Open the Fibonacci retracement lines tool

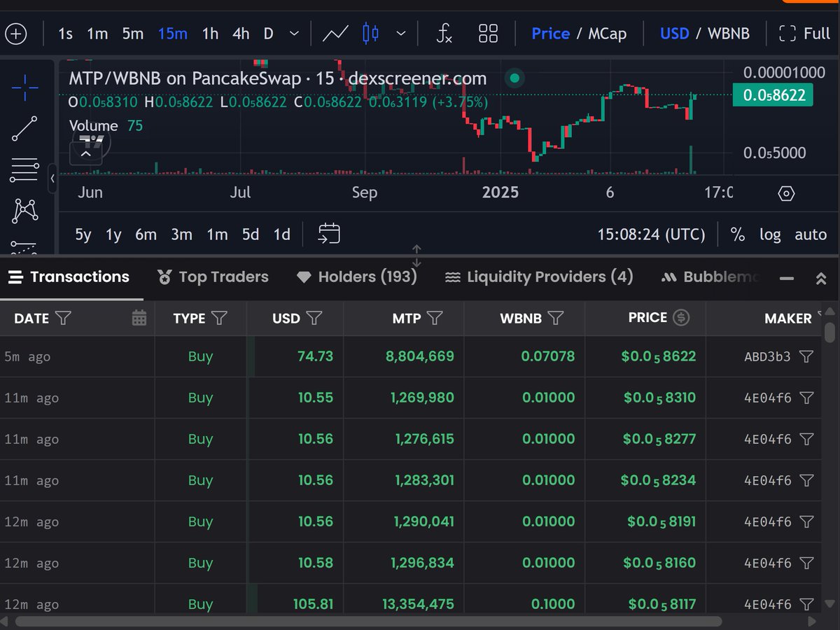pyautogui.click(x=25, y=170)
